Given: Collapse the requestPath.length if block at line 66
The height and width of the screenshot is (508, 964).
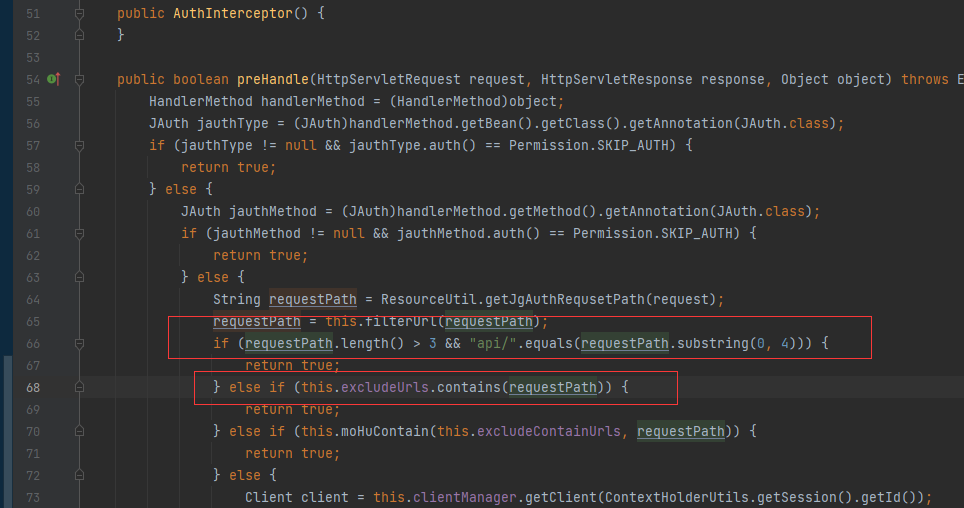Looking at the screenshot, I should pyautogui.click(x=79, y=343).
